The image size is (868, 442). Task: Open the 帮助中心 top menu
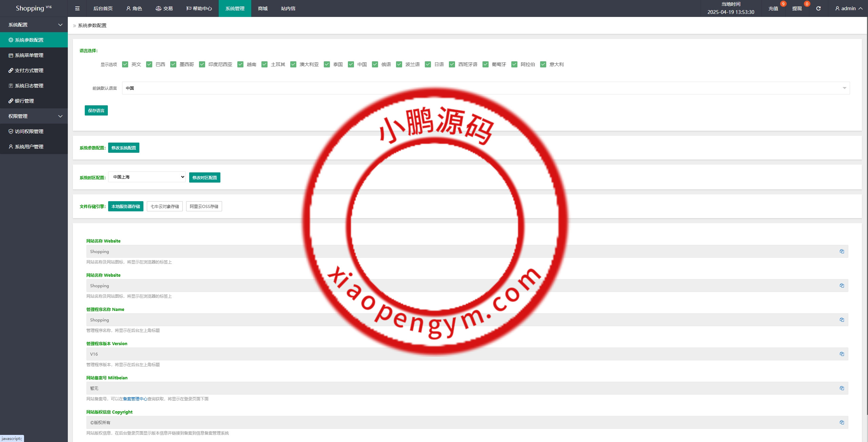click(199, 8)
